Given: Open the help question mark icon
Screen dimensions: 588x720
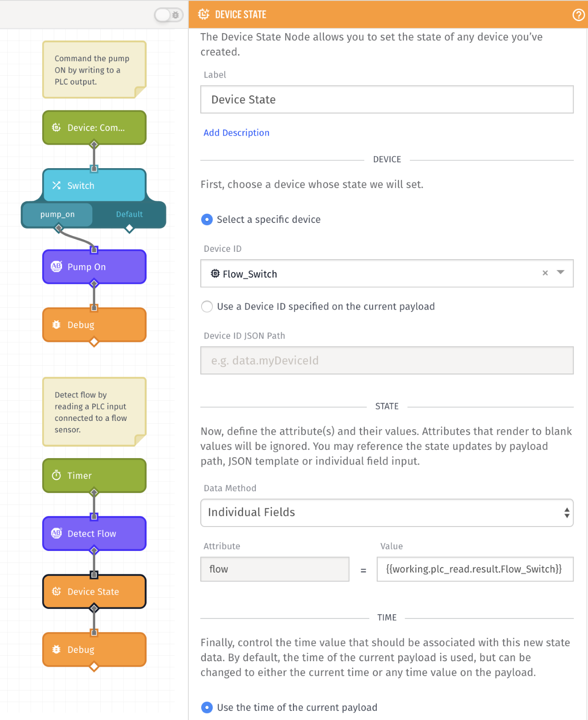Looking at the screenshot, I should point(578,15).
